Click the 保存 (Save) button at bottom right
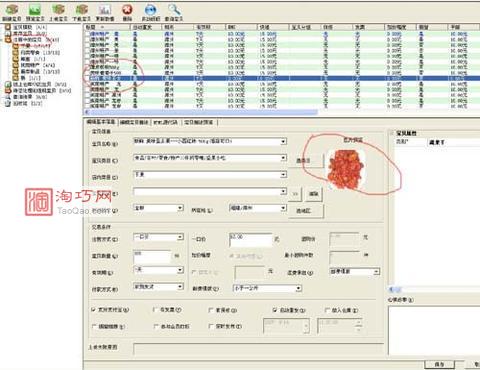 click(x=439, y=365)
